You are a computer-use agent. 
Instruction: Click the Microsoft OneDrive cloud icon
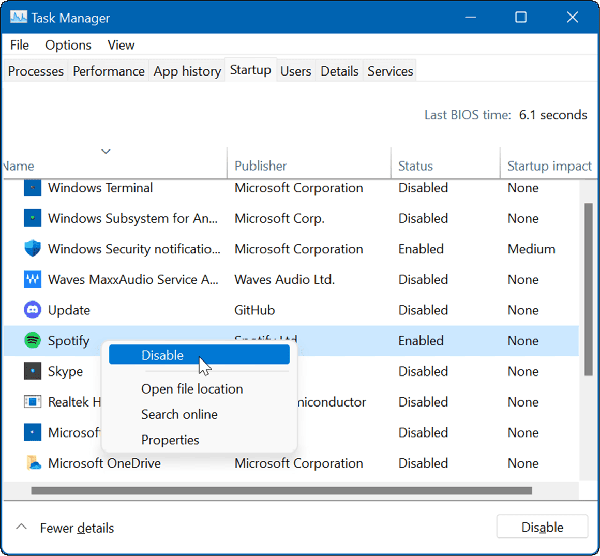tap(32, 464)
